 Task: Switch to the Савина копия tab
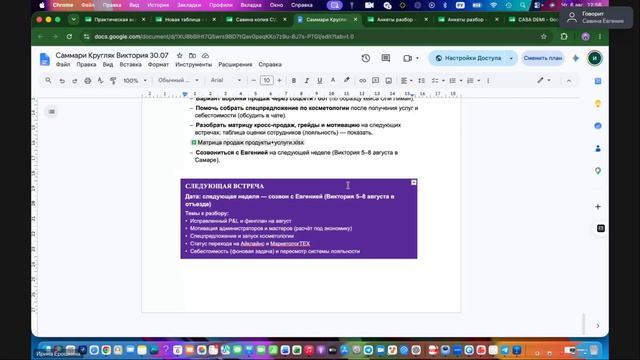pyautogui.click(x=257, y=19)
